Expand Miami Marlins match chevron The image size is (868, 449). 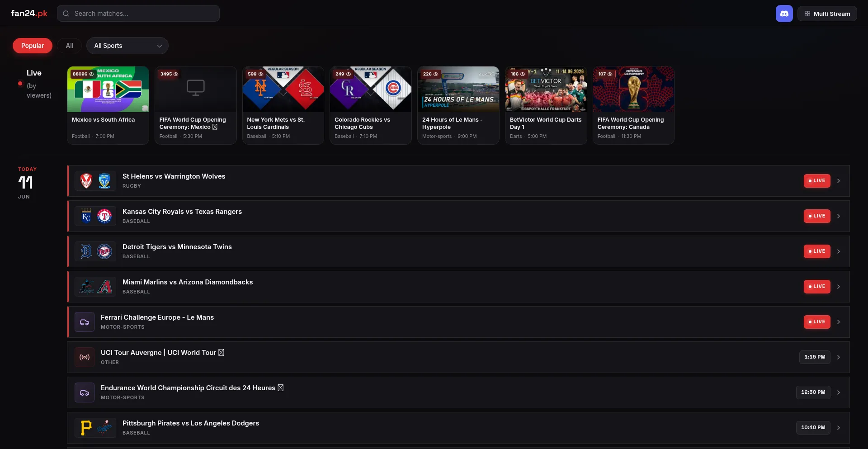[839, 287]
